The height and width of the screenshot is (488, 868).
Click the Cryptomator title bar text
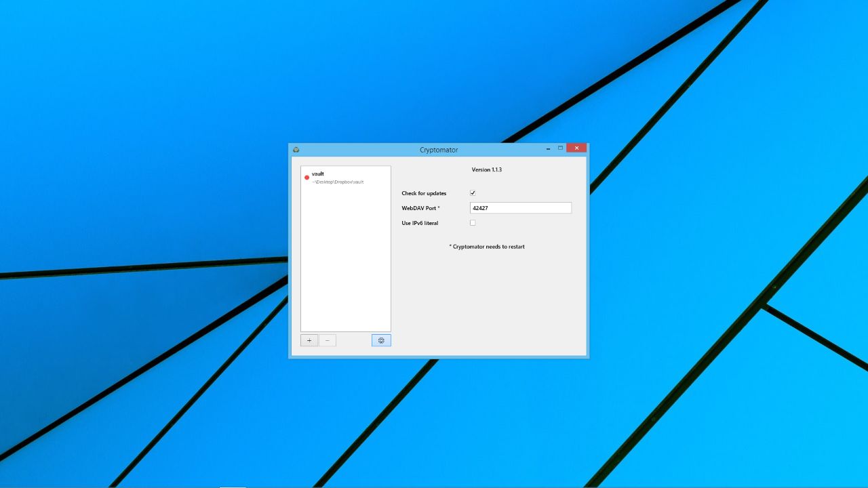439,150
